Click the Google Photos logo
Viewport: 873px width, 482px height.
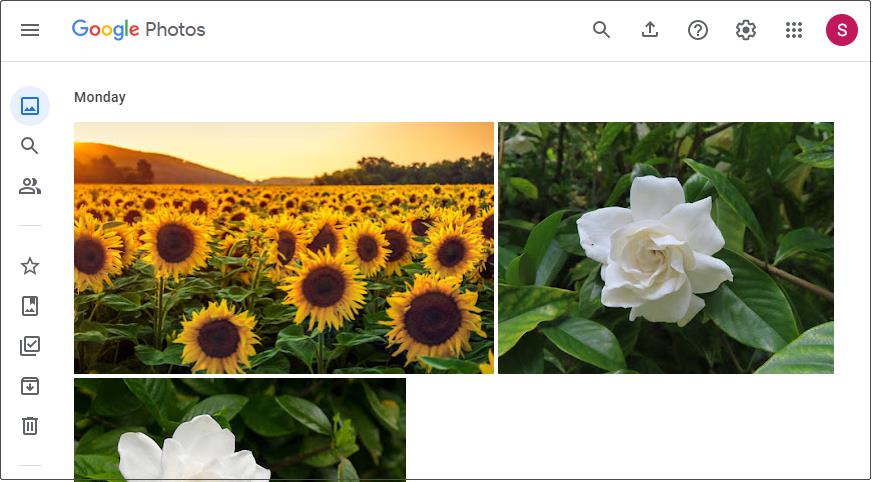(139, 29)
